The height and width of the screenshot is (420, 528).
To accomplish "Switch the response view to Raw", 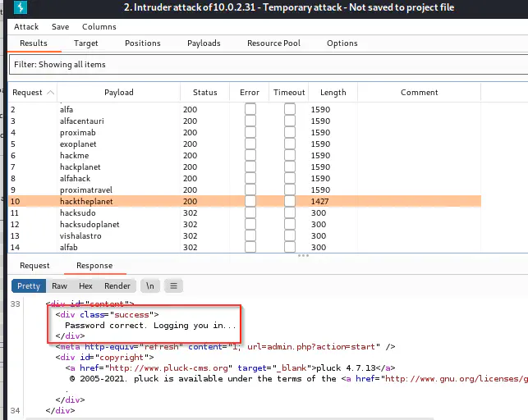I will (x=59, y=286).
